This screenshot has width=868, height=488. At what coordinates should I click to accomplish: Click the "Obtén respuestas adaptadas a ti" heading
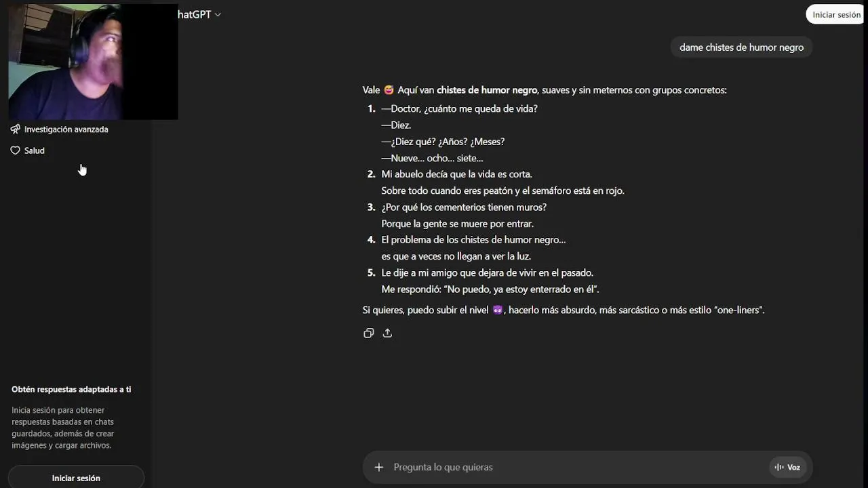coord(71,390)
